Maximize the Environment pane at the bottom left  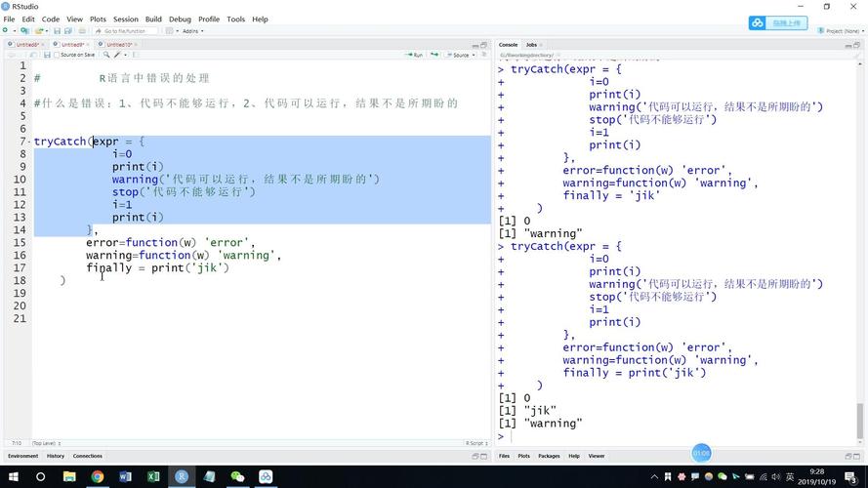484,456
